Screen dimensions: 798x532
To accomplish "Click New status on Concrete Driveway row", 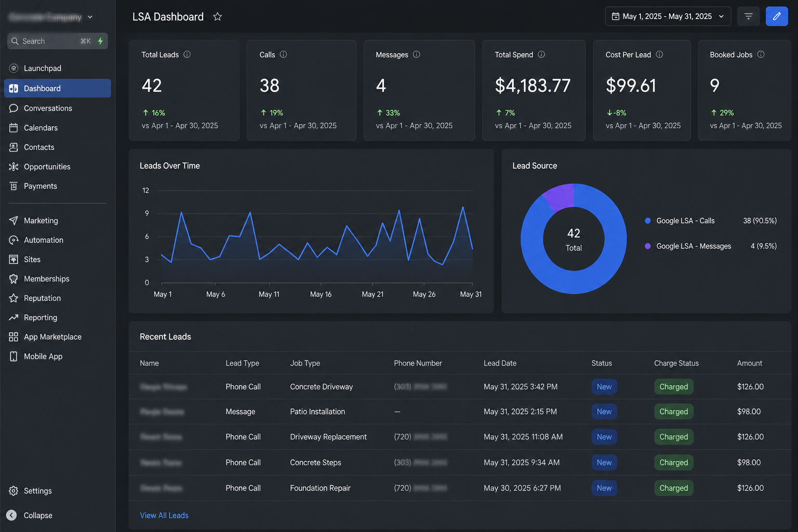I will 604,387.
